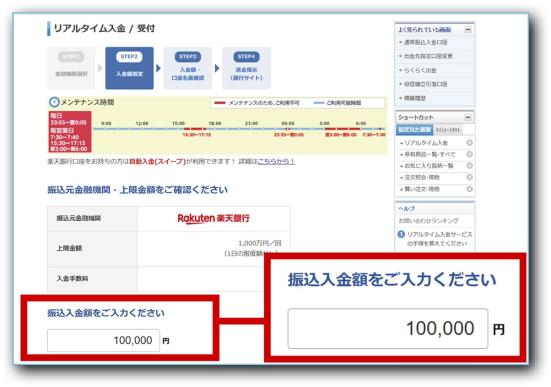The image size is (551, 387).
Task: Select the STEP4 送金指示 step
Action: 246,68
